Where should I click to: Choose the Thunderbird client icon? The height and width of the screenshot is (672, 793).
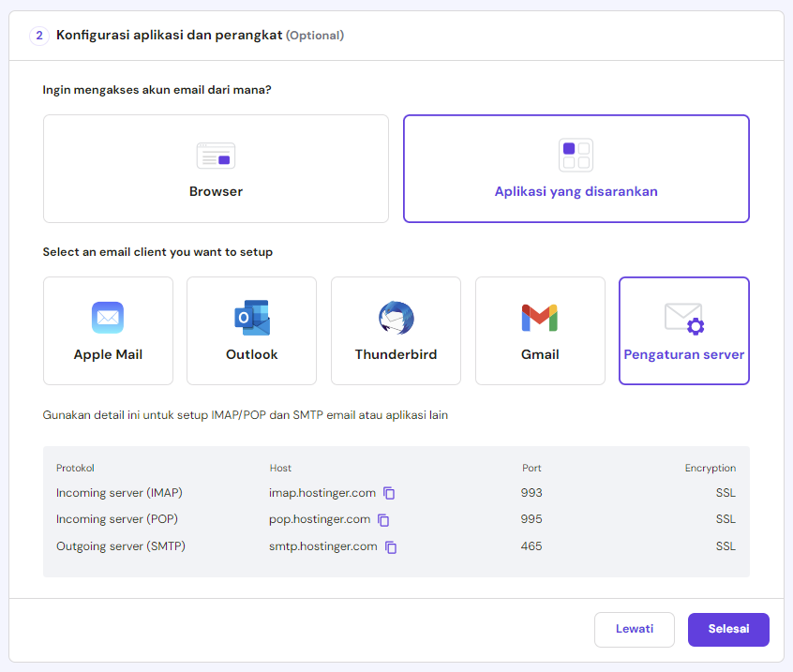(x=396, y=318)
